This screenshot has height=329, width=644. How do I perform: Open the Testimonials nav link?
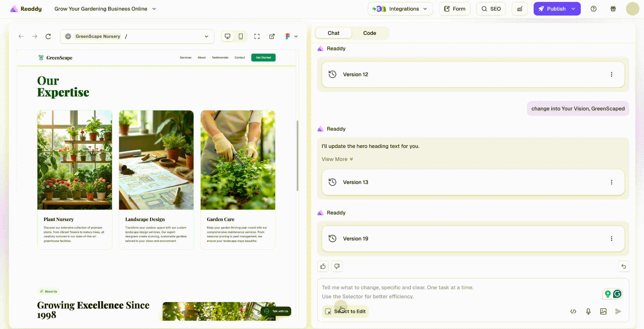coord(220,58)
